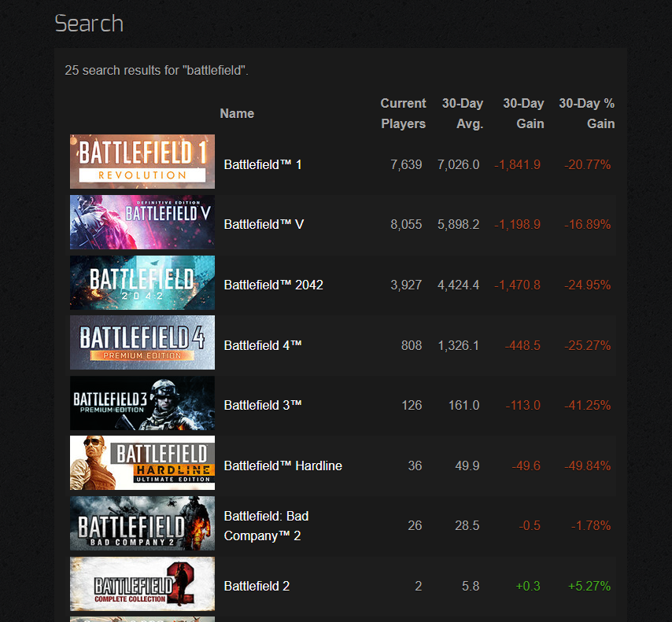Click the 30-Day Gain column header
The height and width of the screenshot is (622, 672).
(x=523, y=113)
